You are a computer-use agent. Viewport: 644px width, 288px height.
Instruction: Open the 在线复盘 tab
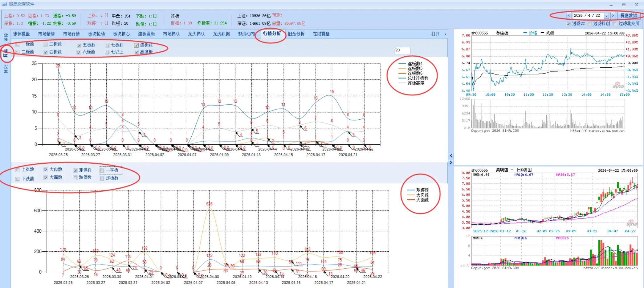pyautogui.click(x=321, y=34)
